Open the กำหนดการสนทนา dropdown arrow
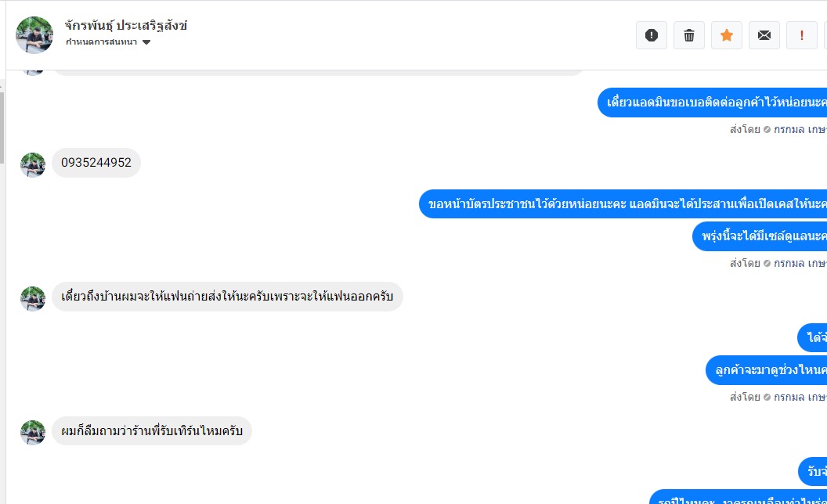This screenshot has width=827, height=504. (146, 42)
